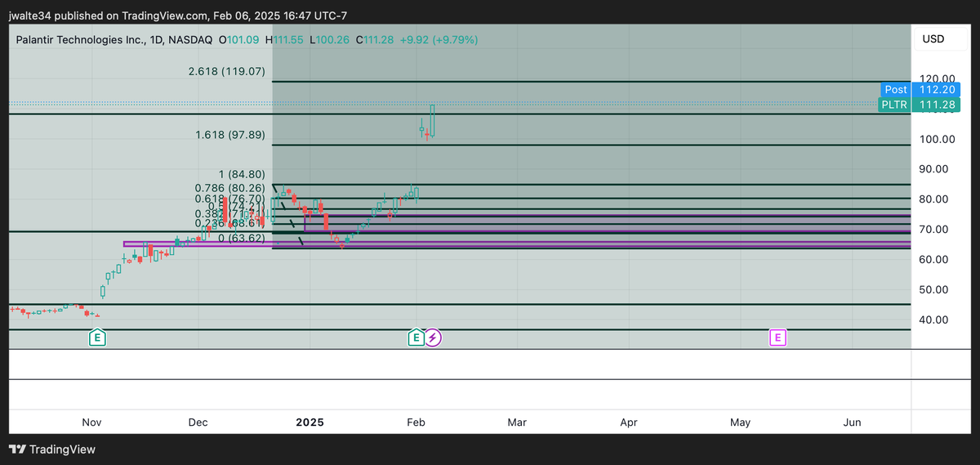Click the Jun label on time axis
980x465 pixels.
tap(852, 423)
